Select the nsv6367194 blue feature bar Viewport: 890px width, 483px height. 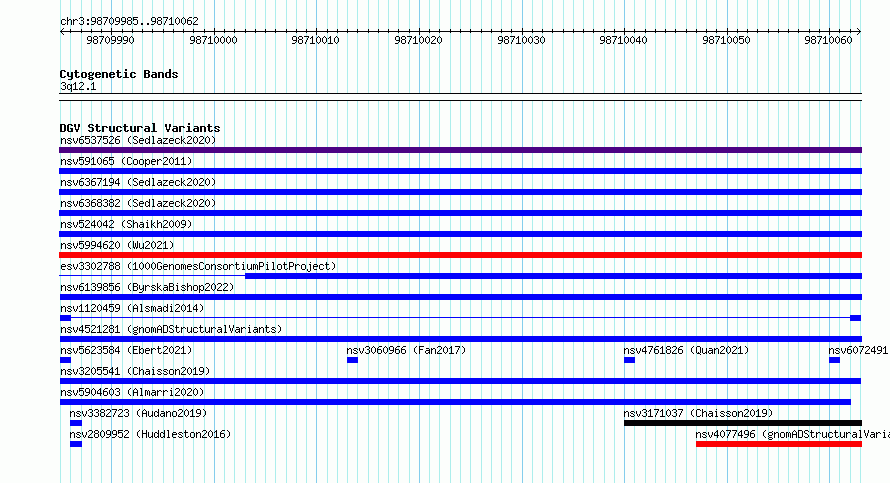tap(460, 192)
